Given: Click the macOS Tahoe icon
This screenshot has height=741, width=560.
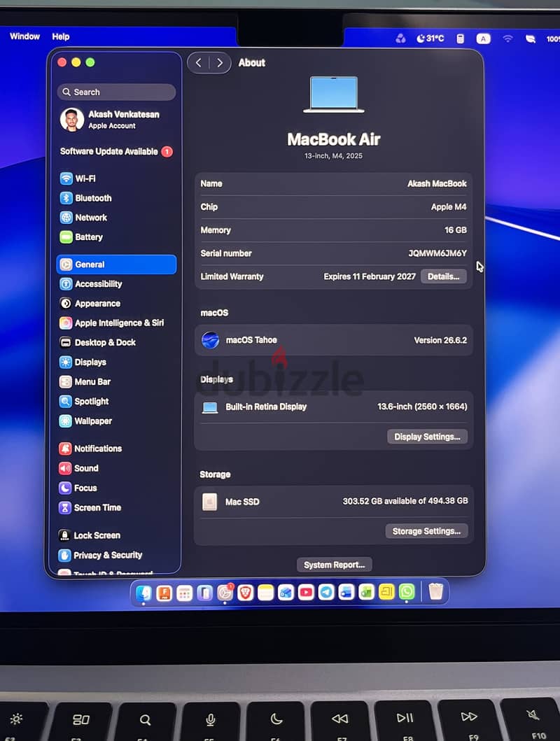Looking at the screenshot, I should (210, 340).
